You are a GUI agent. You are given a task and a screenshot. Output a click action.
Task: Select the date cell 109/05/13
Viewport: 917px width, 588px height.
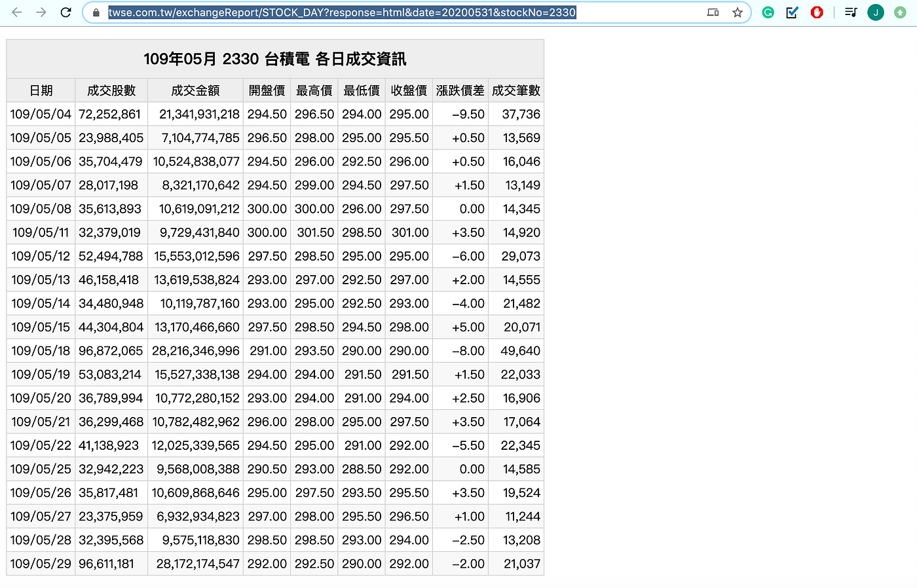pyautogui.click(x=41, y=280)
